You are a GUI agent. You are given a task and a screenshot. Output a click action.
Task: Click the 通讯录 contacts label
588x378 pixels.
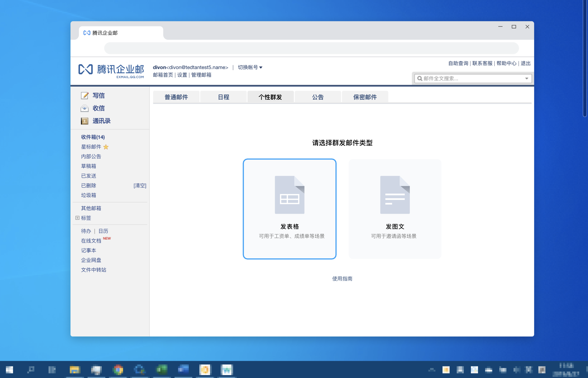[x=102, y=121]
